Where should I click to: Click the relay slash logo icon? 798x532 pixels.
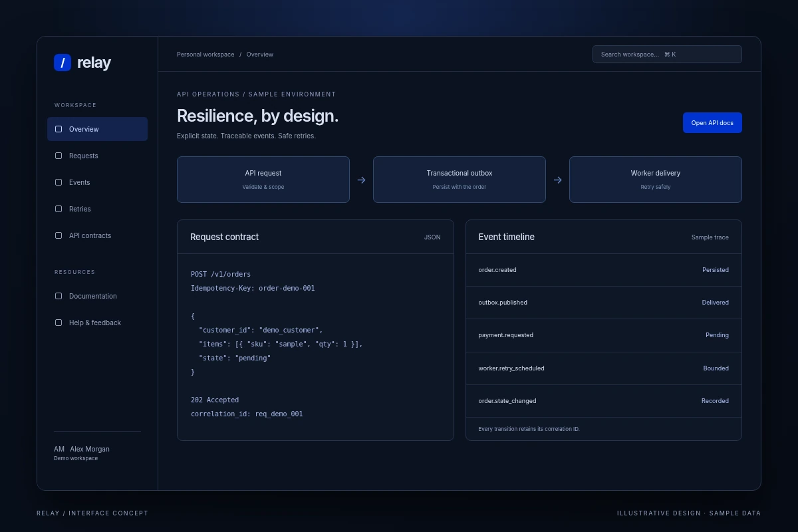(63, 63)
